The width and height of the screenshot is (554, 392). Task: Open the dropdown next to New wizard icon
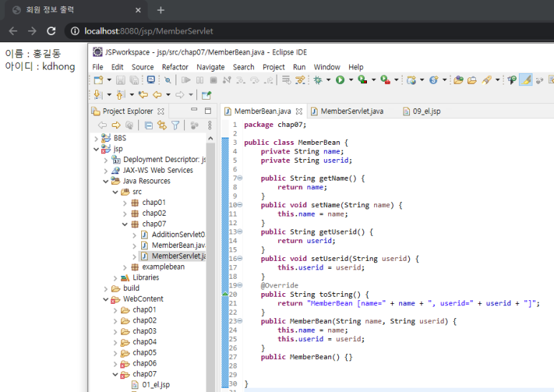pos(109,80)
